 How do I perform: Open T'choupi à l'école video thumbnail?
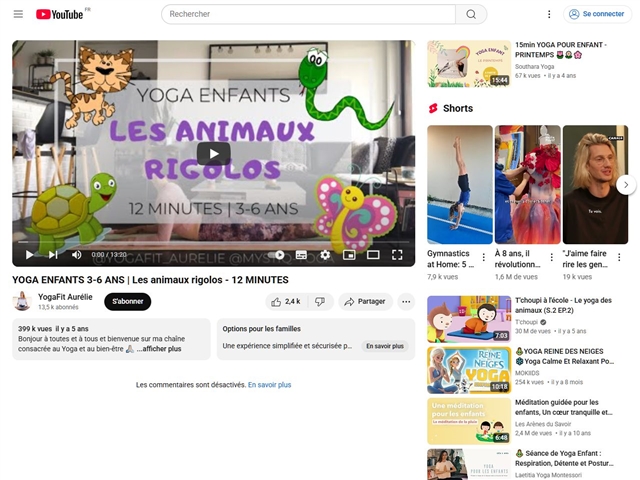pos(469,319)
